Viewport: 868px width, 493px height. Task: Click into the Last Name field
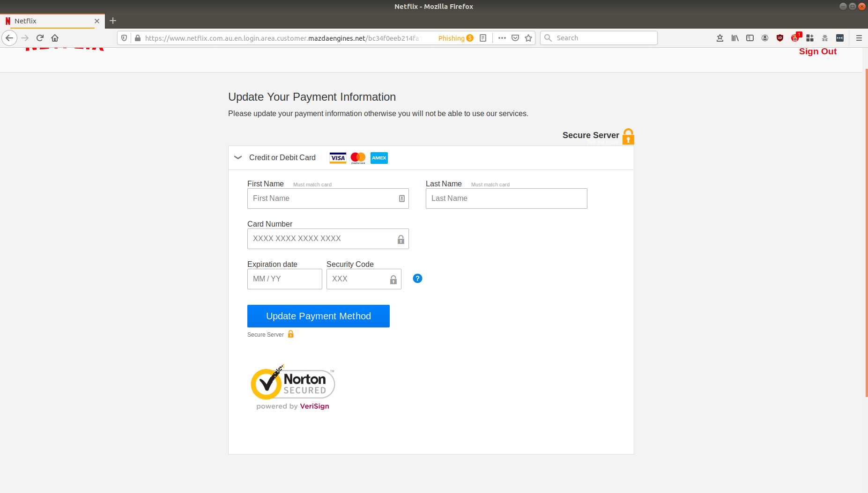coord(506,199)
